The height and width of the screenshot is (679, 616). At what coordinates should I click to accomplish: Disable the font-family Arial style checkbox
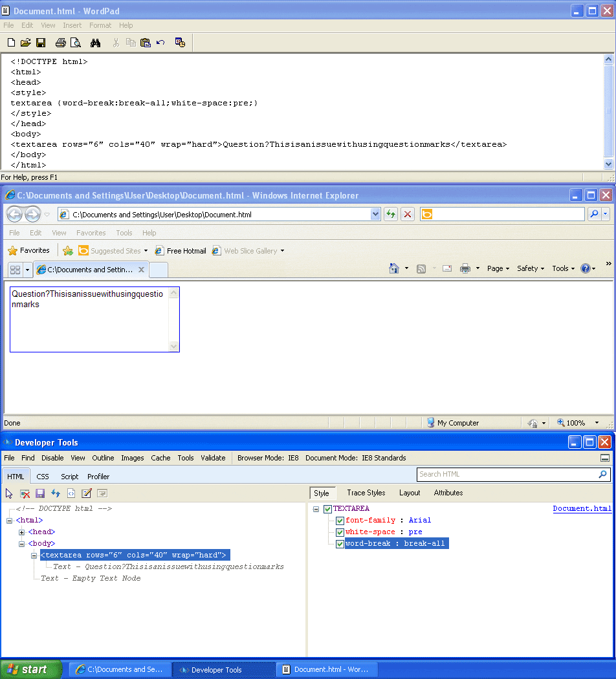pyautogui.click(x=340, y=521)
